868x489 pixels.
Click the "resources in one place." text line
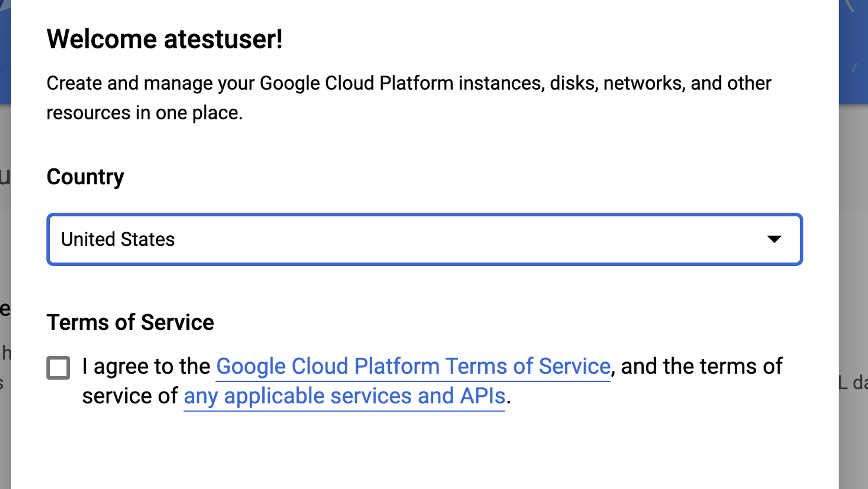(x=145, y=113)
